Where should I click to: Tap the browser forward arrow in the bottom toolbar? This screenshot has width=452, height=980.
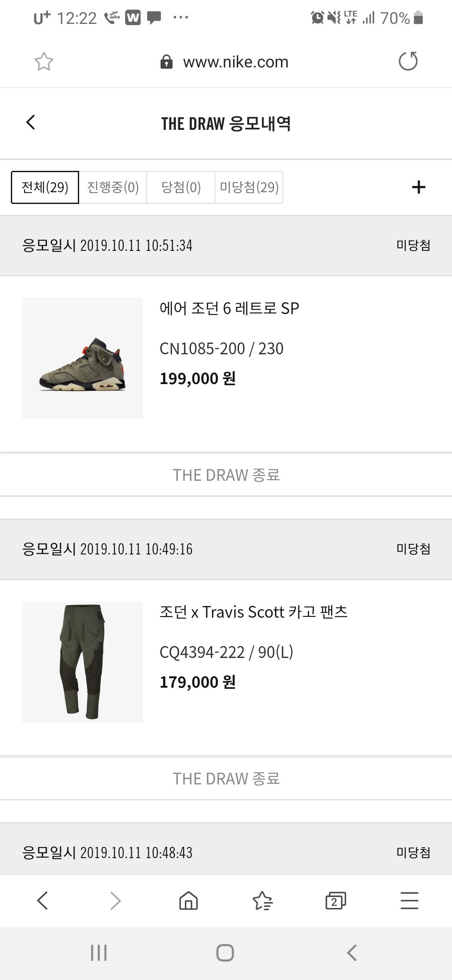coord(115,900)
